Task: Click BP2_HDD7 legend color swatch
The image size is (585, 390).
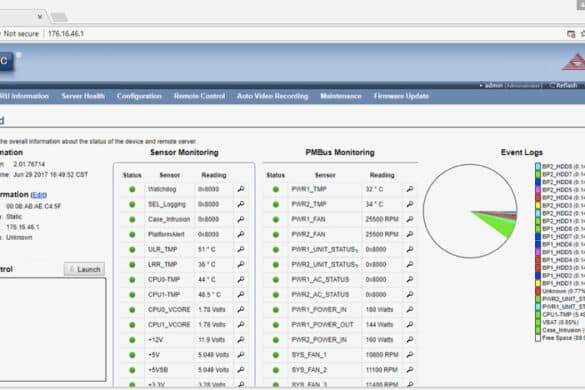Action: 538,174
